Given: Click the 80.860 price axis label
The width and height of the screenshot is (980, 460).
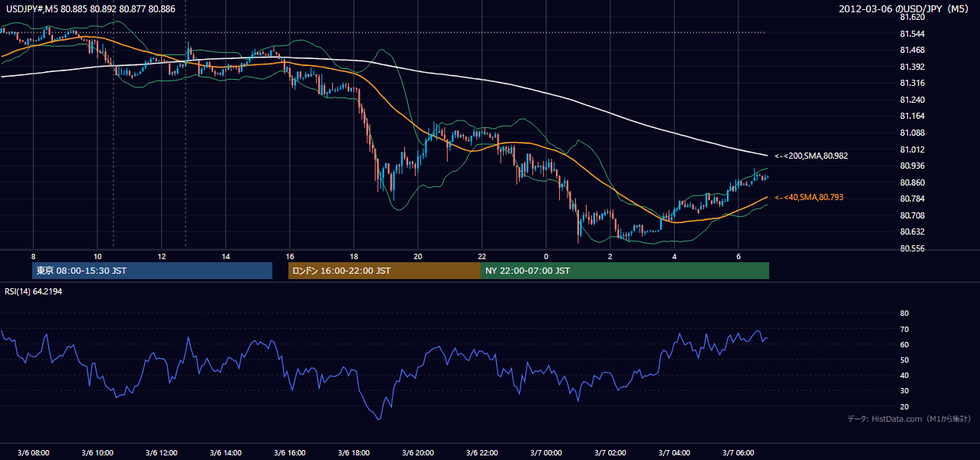Looking at the screenshot, I should click(x=911, y=182).
